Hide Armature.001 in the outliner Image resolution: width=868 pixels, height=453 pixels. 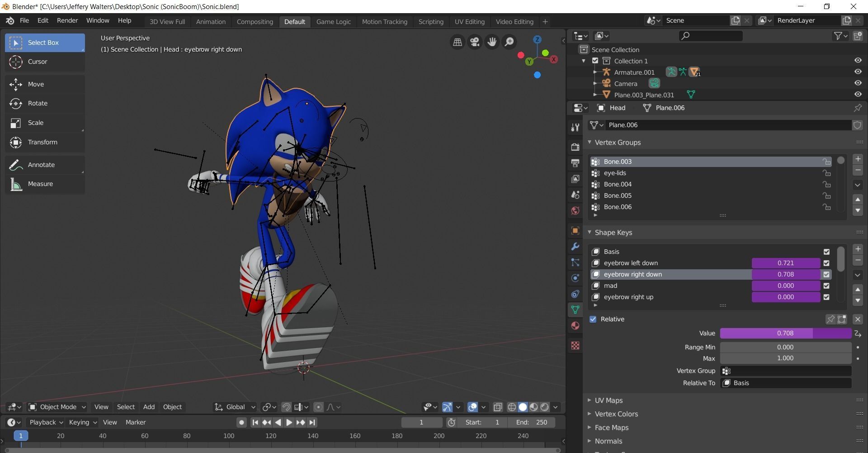point(857,72)
